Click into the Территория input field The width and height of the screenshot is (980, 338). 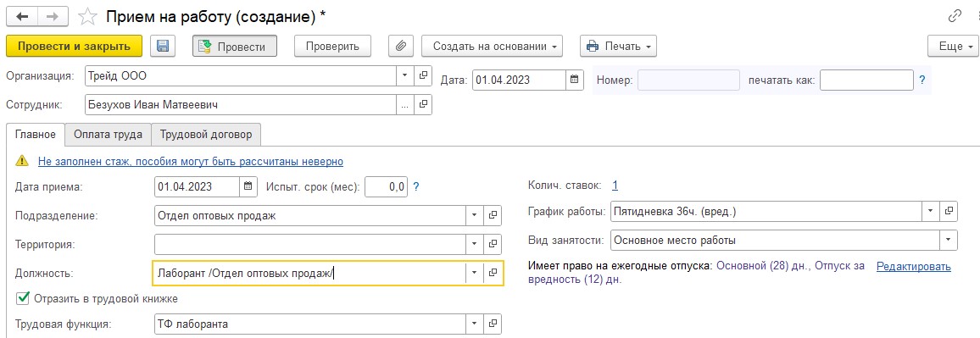coord(309,244)
